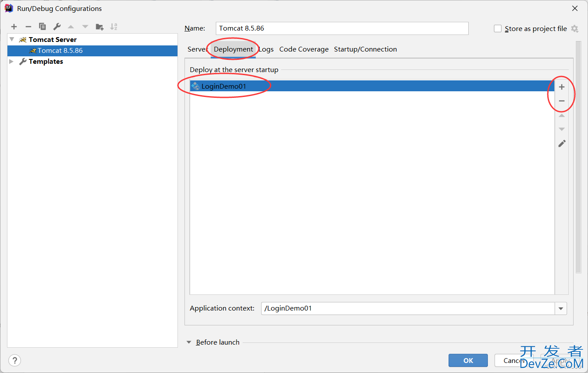Open the edit templates wrench icon
The image size is (588, 373).
(57, 27)
